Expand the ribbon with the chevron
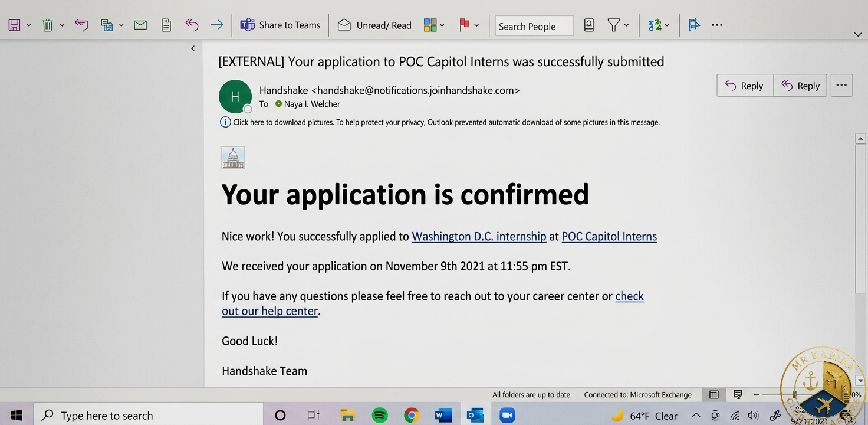This screenshot has width=868, height=425. tap(858, 35)
